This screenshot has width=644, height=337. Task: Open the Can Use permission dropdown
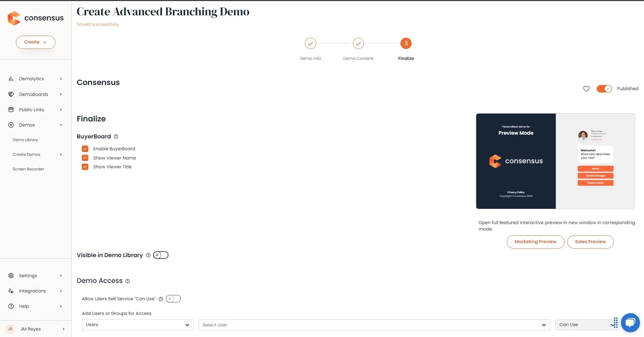pos(586,325)
